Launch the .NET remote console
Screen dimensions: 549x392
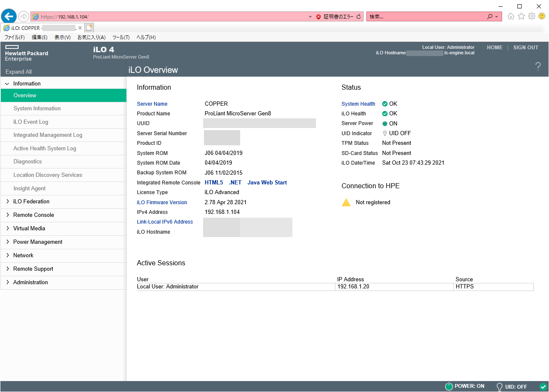235,182
